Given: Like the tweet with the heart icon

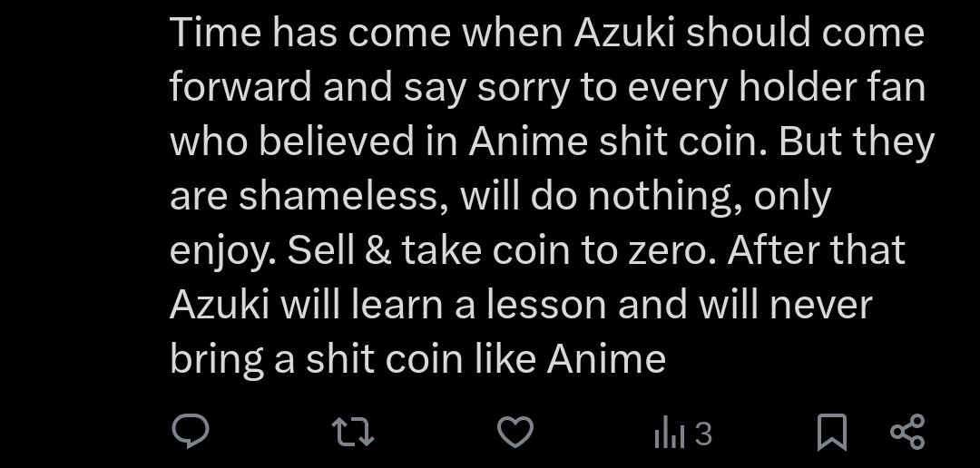Looking at the screenshot, I should click(515, 433).
